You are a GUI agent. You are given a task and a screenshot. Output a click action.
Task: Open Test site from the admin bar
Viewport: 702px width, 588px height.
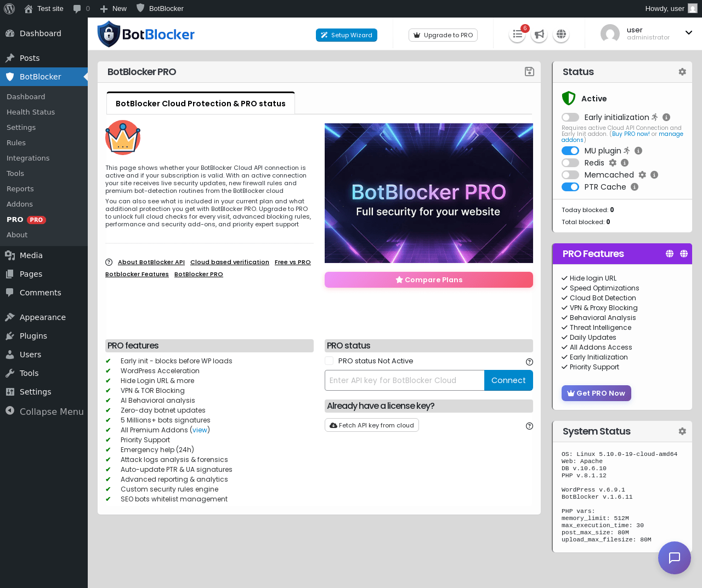(44, 8)
